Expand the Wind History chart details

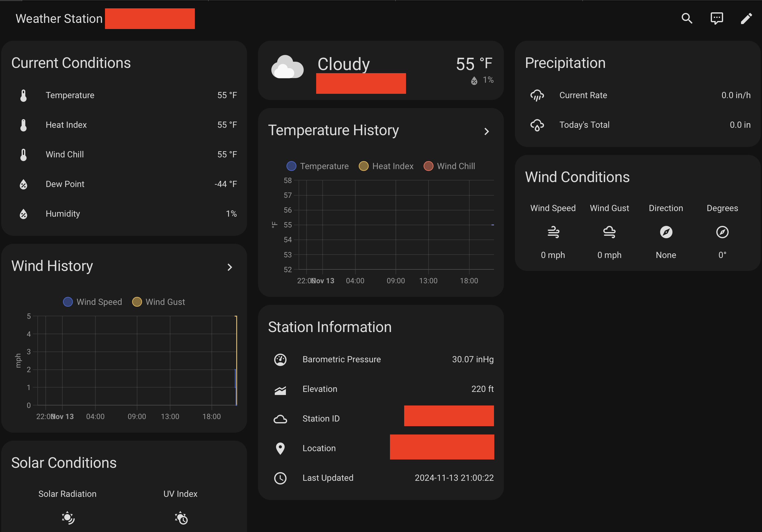tap(230, 267)
